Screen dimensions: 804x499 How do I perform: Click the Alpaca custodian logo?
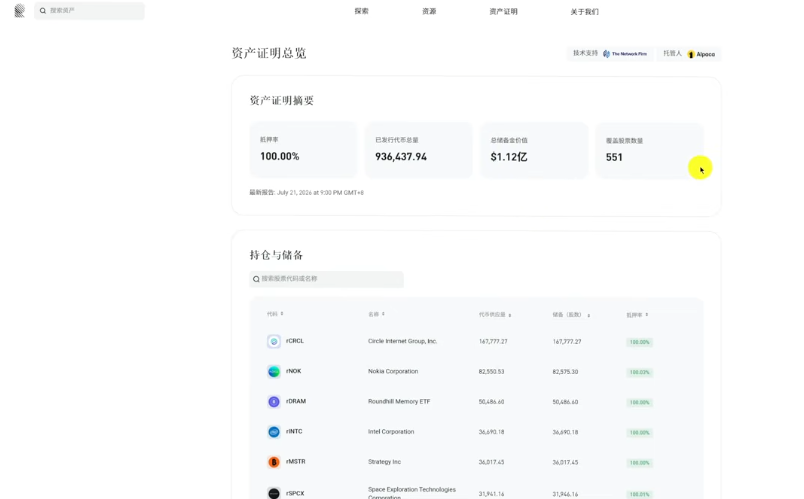pyautogui.click(x=701, y=54)
